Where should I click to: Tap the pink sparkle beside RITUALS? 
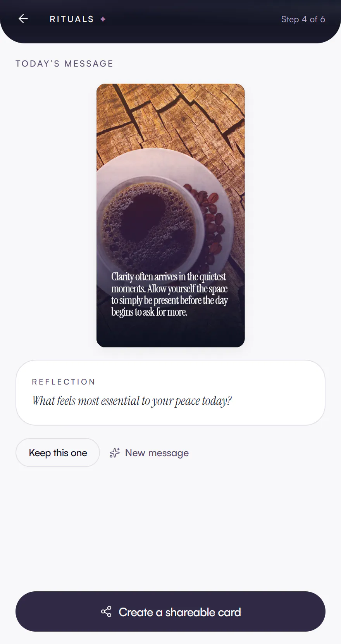(x=103, y=19)
